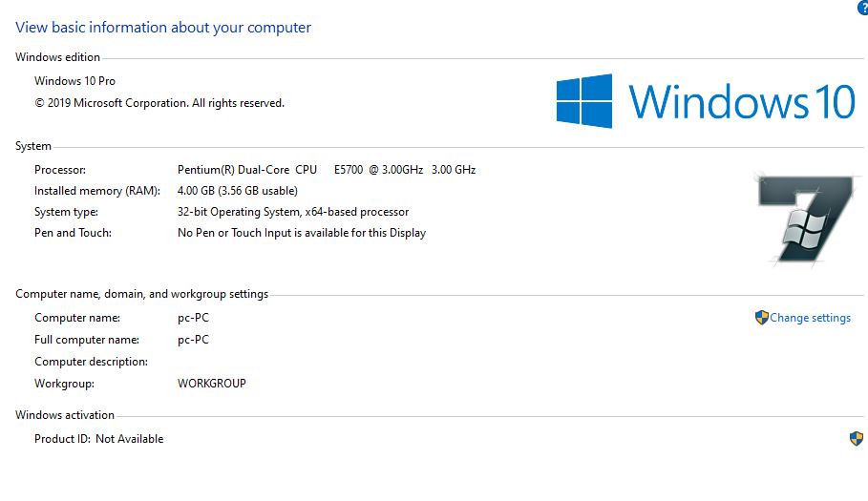Click the 'No Pen or Touch Input' text
Image resolution: width=868 pixels, height=501 pixels.
(301, 233)
